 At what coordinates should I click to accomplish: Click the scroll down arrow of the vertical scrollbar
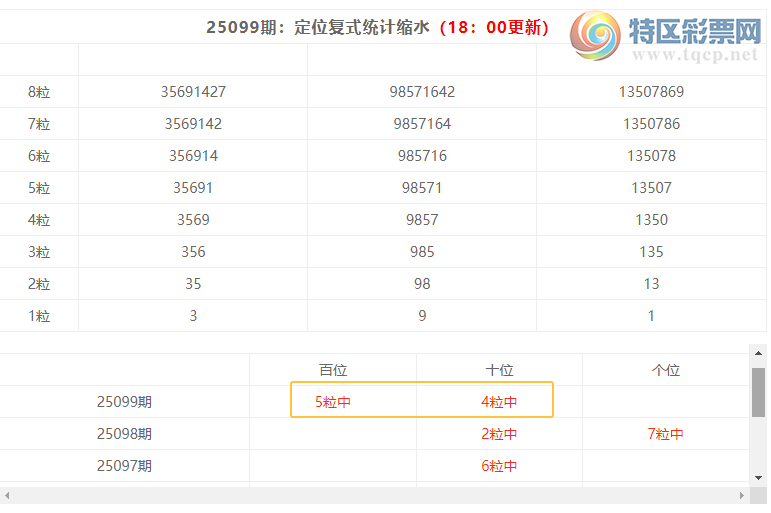[758, 478]
